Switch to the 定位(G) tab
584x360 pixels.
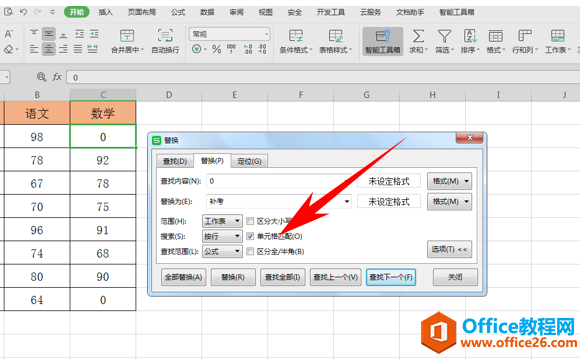pyautogui.click(x=250, y=161)
